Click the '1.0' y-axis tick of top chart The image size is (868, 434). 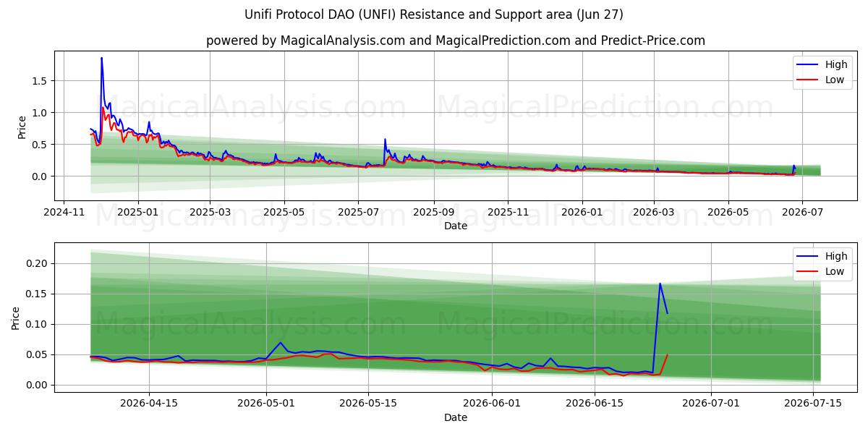click(x=40, y=113)
